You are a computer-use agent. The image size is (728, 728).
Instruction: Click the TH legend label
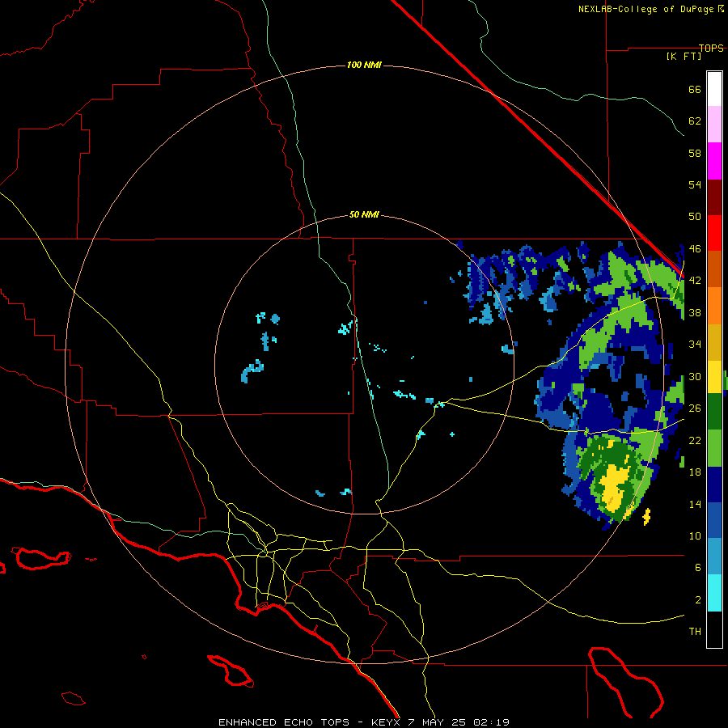coord(695,632)
